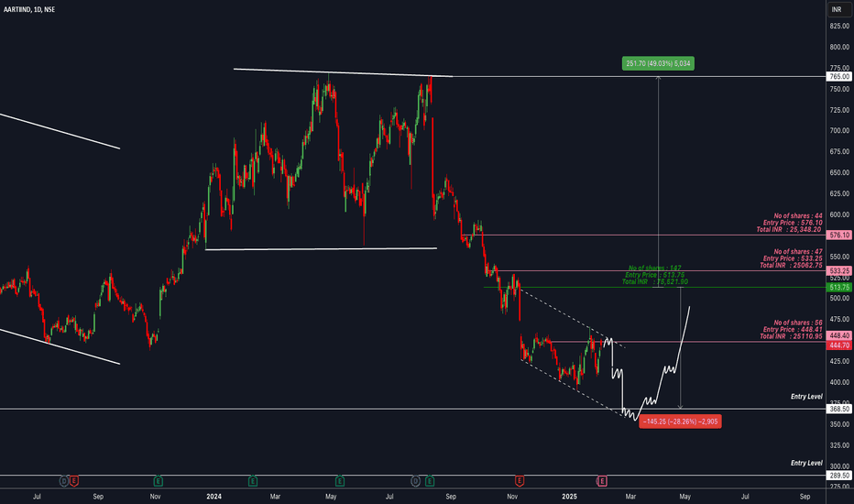Open the pink upcoming earnings marker after 2025
The image size is (854, 504).
pyautogui.click(x=602, y=481)
